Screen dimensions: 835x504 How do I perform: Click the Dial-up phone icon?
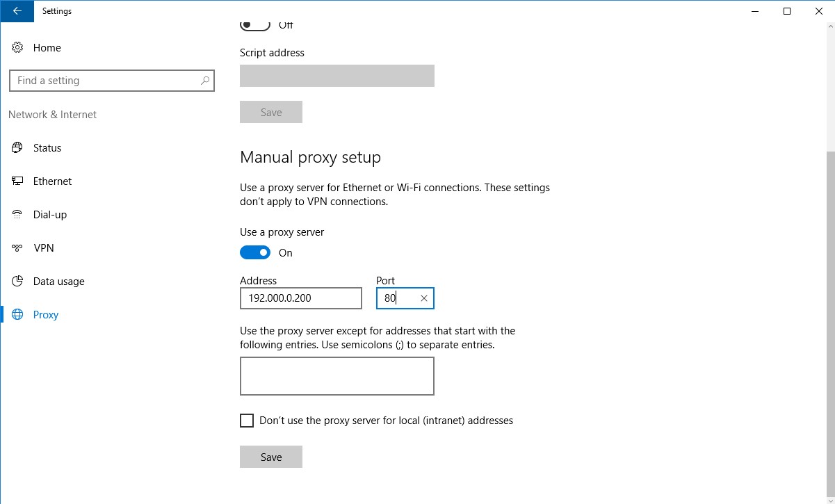18,215
